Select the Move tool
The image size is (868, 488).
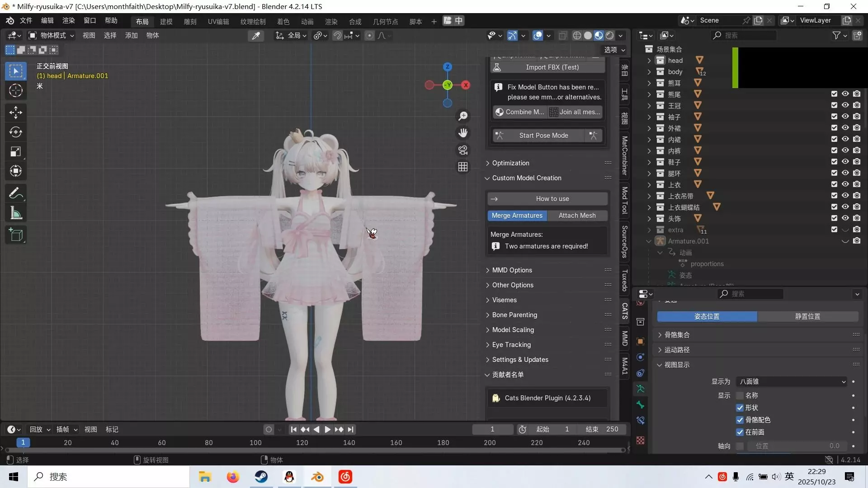click(x=16, y=113)
